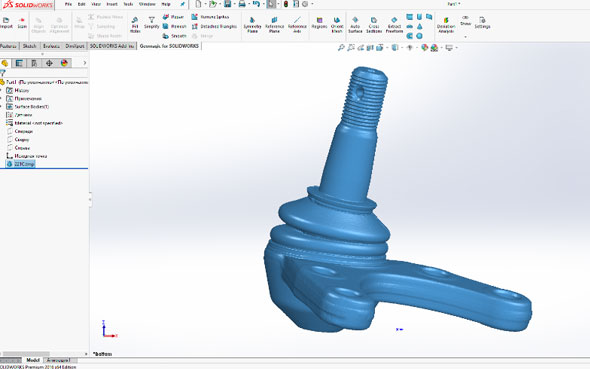Click the Symmetry Plane tool

[x=252, y=25]
